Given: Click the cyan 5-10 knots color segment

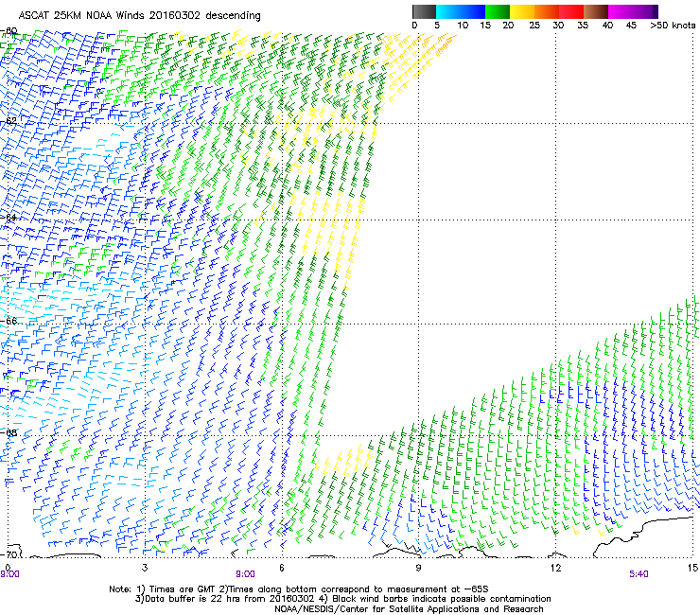Looking at the screenshot, I should (x=448, y=11).
